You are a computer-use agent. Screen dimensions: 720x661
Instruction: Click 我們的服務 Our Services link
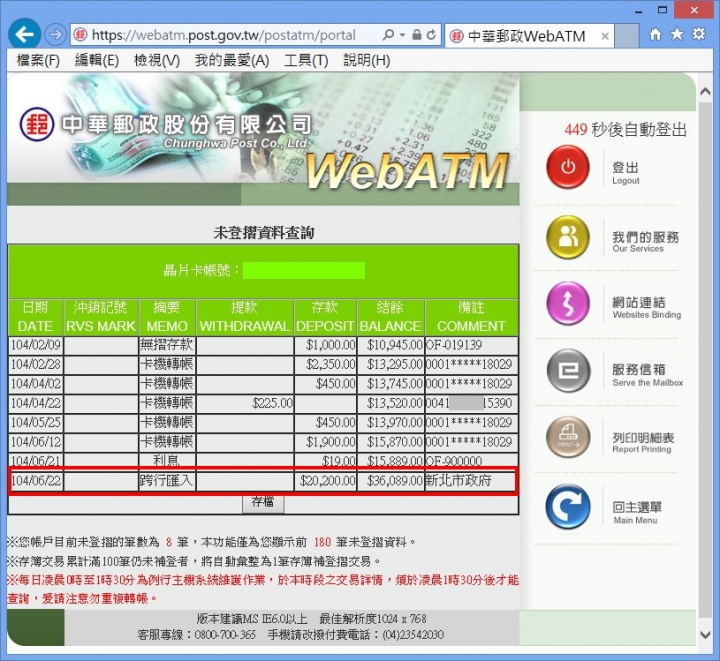(x=645, y=241)
